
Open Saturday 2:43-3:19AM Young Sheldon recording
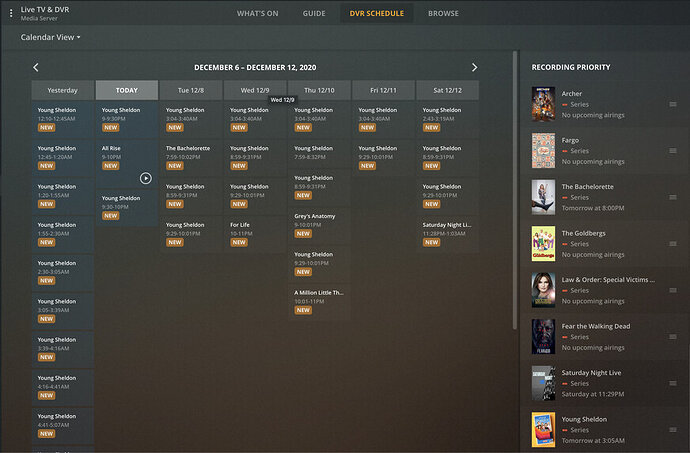point(448,120)
